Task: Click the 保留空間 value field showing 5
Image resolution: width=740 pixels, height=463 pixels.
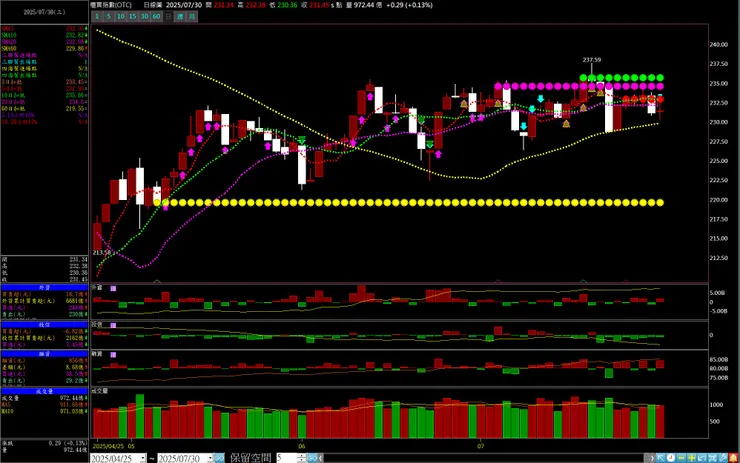Action: [x=286, y=458]
